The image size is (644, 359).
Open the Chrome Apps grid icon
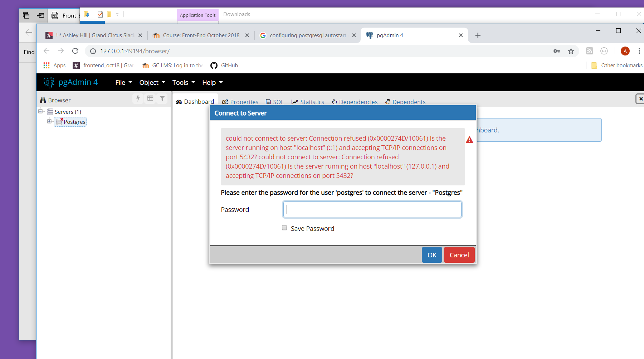coord(47,66)
